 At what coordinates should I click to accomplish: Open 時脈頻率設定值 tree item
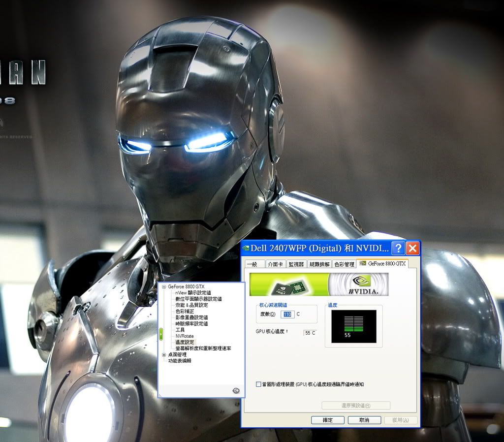coord(191,324)
